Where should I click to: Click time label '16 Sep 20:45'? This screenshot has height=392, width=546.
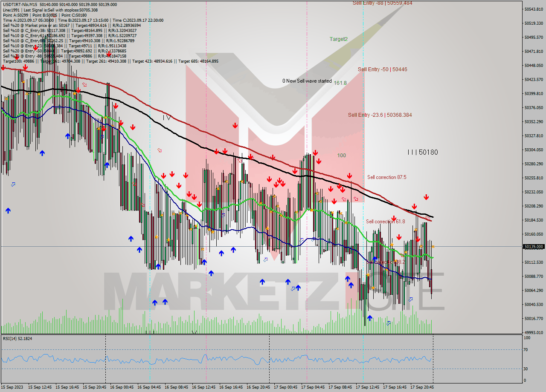(258, 387)
